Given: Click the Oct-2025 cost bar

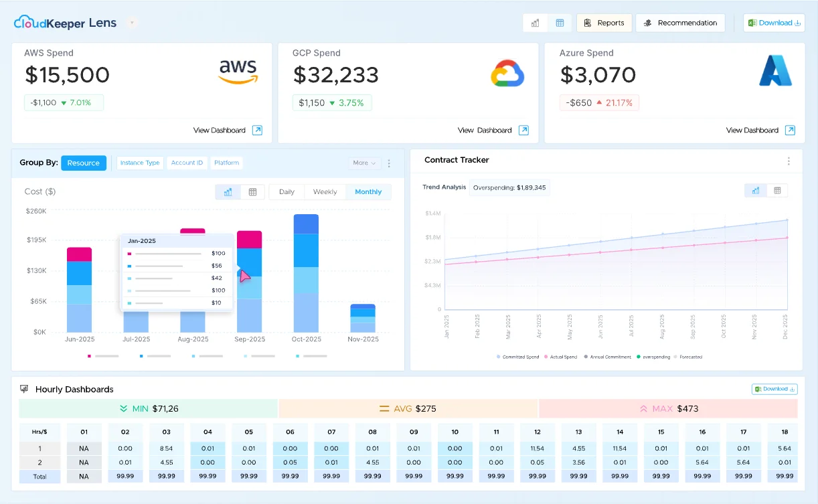Looking at the screenshot, I should [x=306, y=273].
